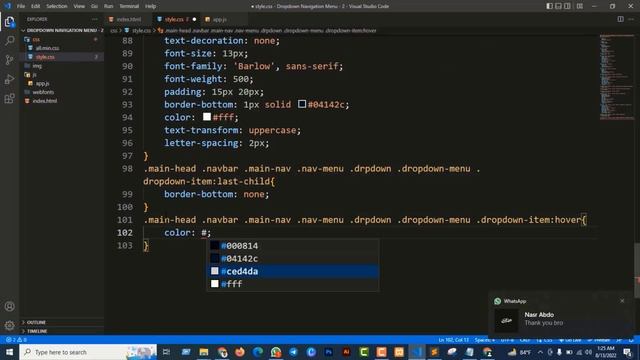
Task: Expand the webfonts folder
Action: [61, 92]
